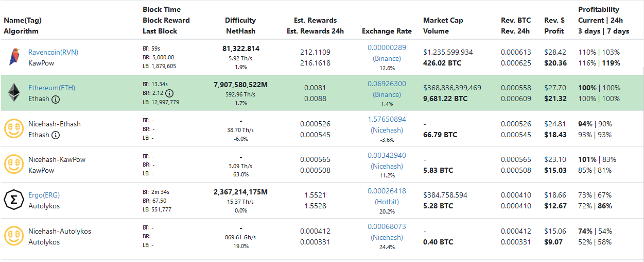This screenshot has width=644, height=262.
Task: Click Nicehash-KawPow exchange rate 0.00342940
Action: pyautogui.click(x=387, y=155)
